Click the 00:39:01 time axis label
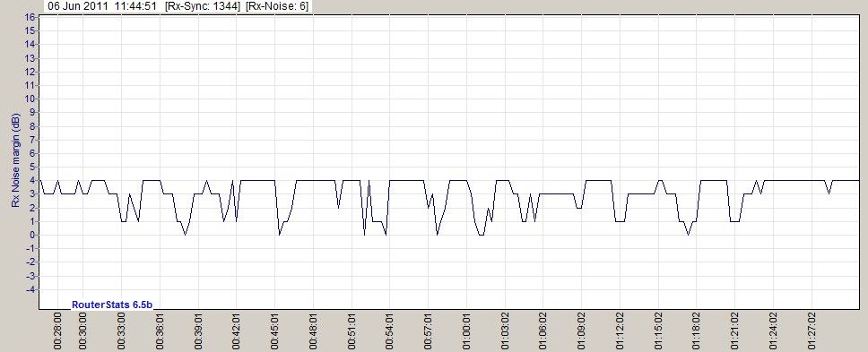This screenshot has width=868, height=352. click(x=198, y=331)
